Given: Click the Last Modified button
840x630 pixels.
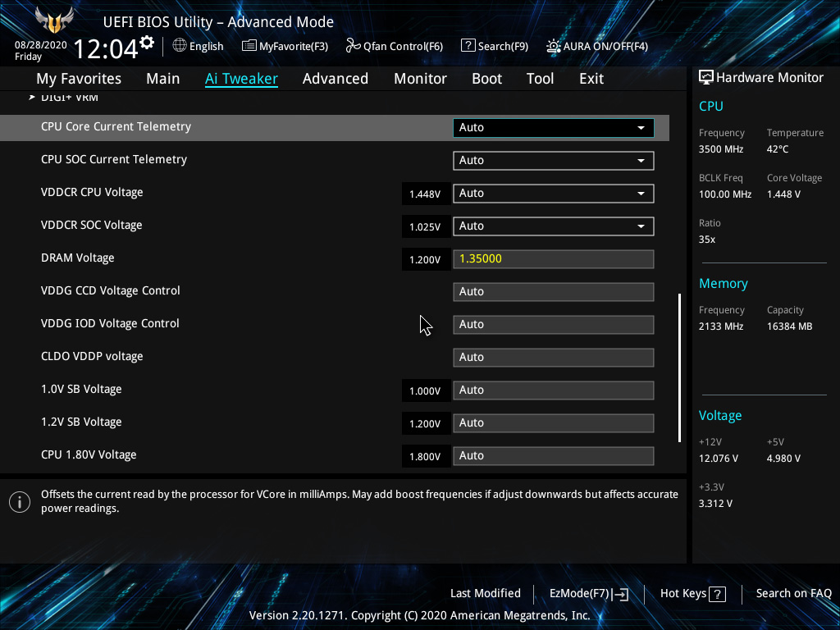Looking at the screenshot, I should [x=485, y=593].
